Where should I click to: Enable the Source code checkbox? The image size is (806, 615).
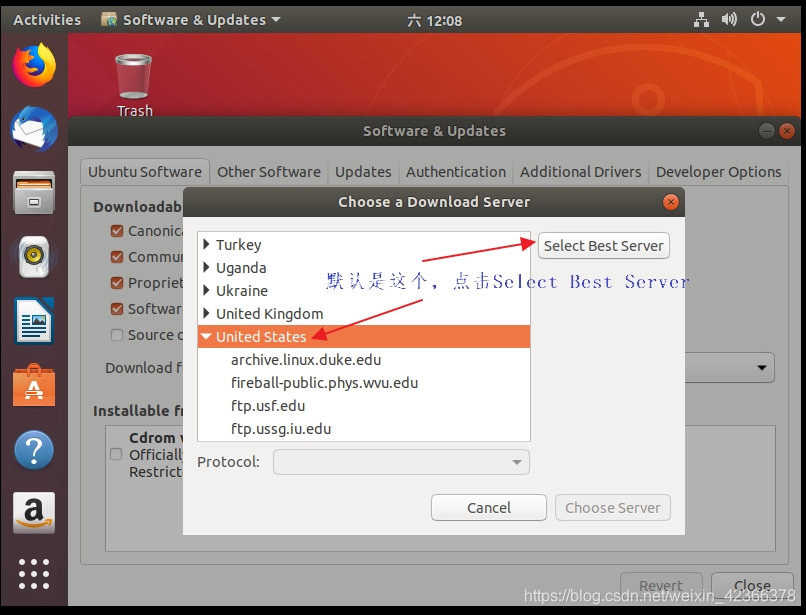click(x=117, y=335)
